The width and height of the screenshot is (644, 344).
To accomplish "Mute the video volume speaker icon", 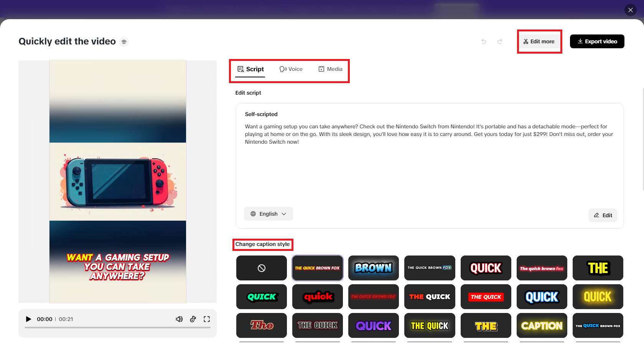I will (179, 319).
